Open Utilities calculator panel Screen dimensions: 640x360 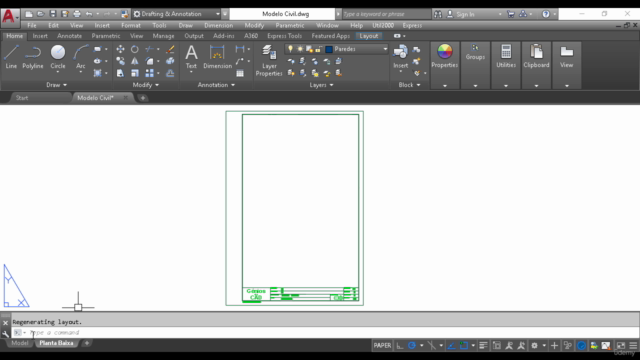click(x=506, y=56)
